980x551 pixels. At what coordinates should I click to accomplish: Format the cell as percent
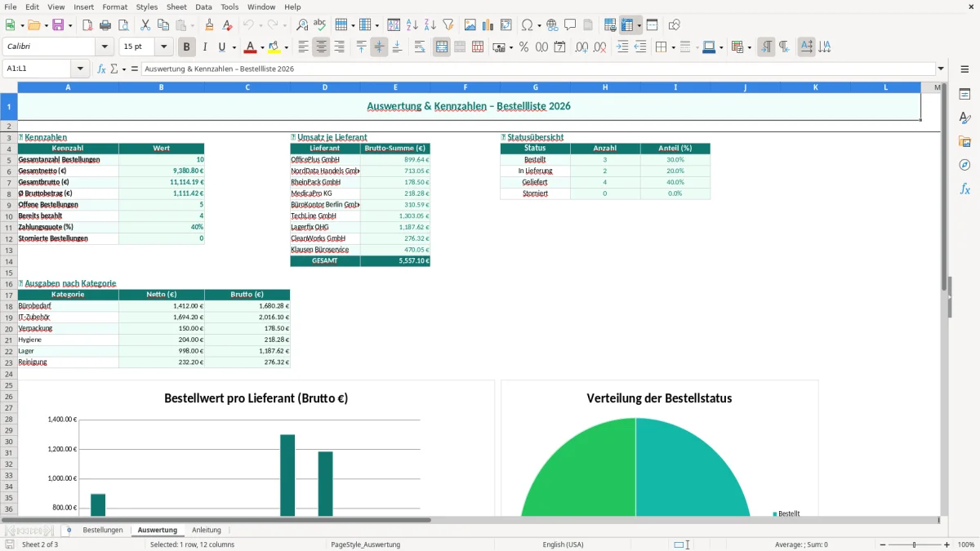(x=524, y=47)
